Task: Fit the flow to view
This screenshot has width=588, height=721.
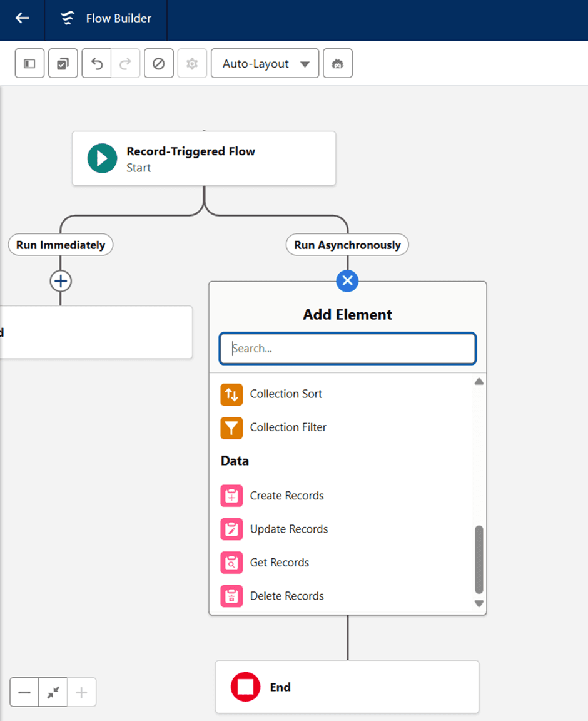Action: (x=53, y=692)
